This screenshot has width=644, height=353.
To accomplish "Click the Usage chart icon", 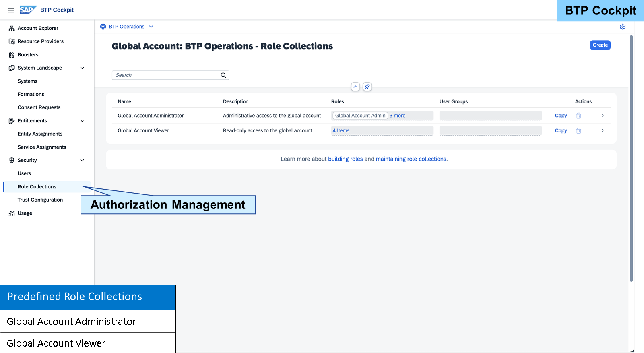I will [12, 213].
